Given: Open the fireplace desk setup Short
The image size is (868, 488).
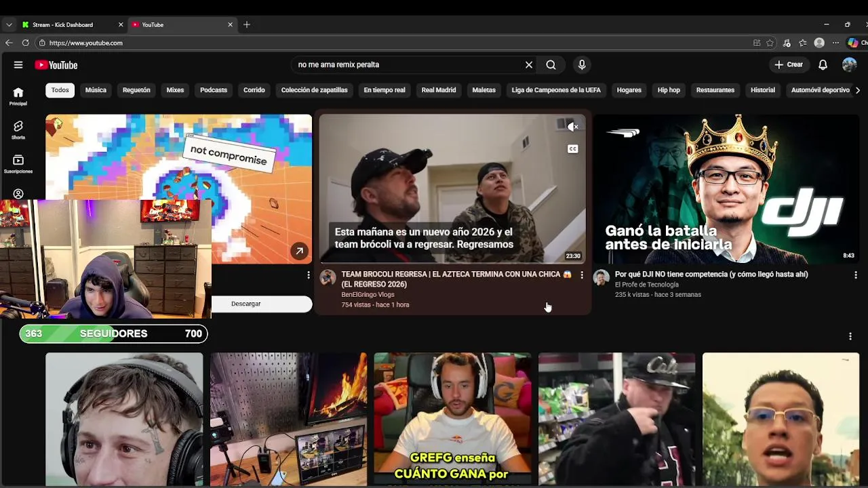Looking at the screenshot, I should click(288, 419).
